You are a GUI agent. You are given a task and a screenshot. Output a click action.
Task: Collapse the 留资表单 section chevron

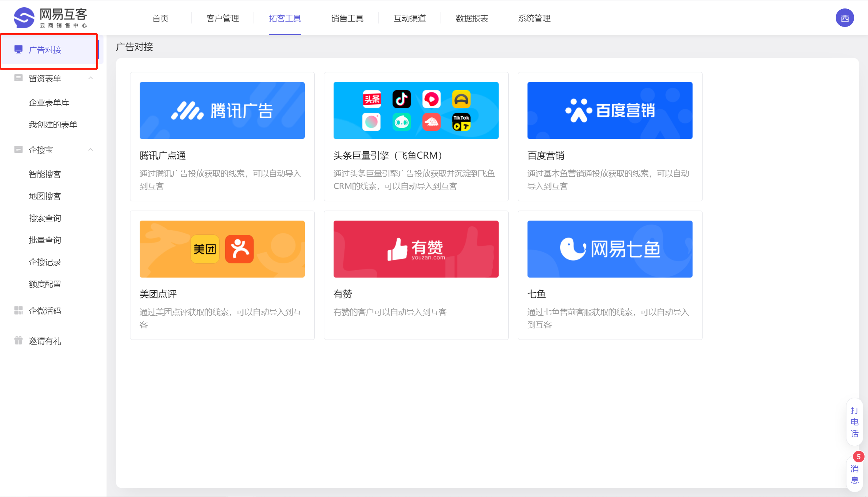pyautogui.click(x=91, y=78)
